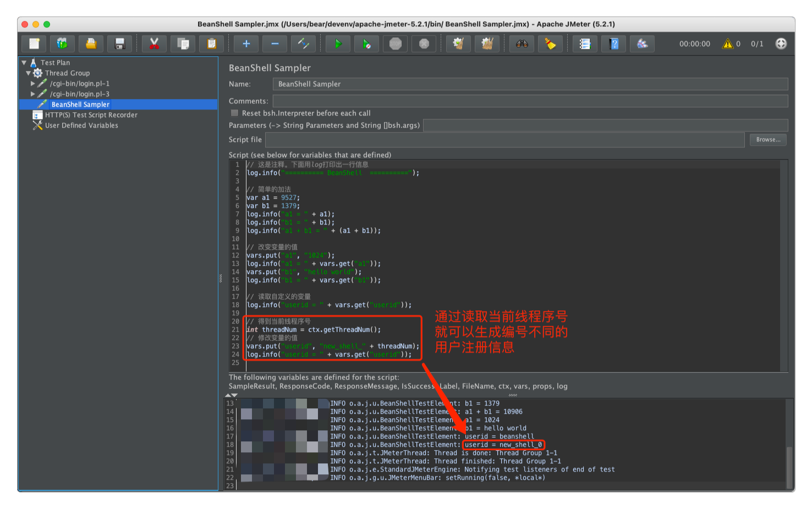812x509 pixels.
Task: Click the Shutdown test icon
Action: pyautogui.click(x=424, y=43)
